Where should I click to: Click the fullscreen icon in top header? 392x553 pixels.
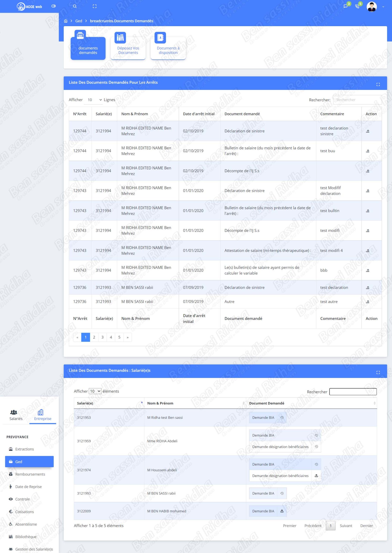(x=95, y=6)
